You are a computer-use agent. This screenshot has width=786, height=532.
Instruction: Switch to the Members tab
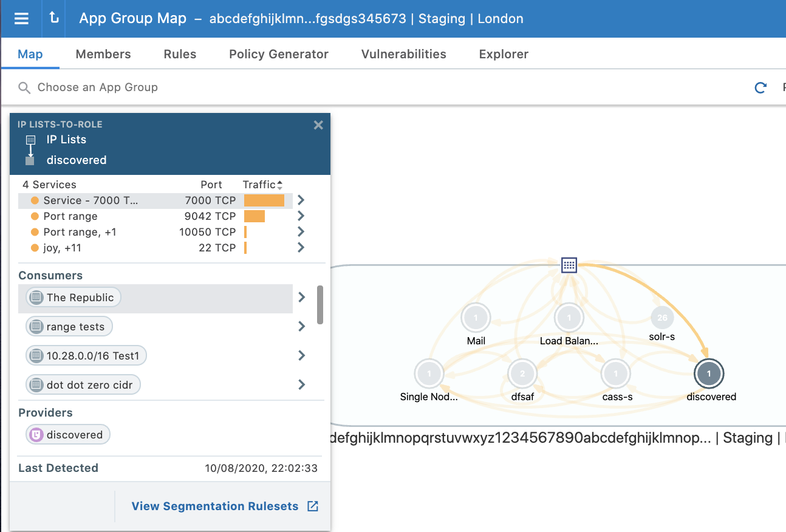point(103,54)
